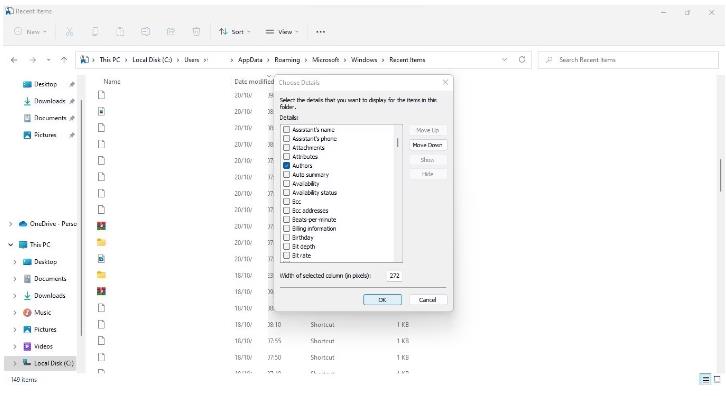Open the three-dots See more menu
This screenshot has height=396, width=726.
click(320, 32)
